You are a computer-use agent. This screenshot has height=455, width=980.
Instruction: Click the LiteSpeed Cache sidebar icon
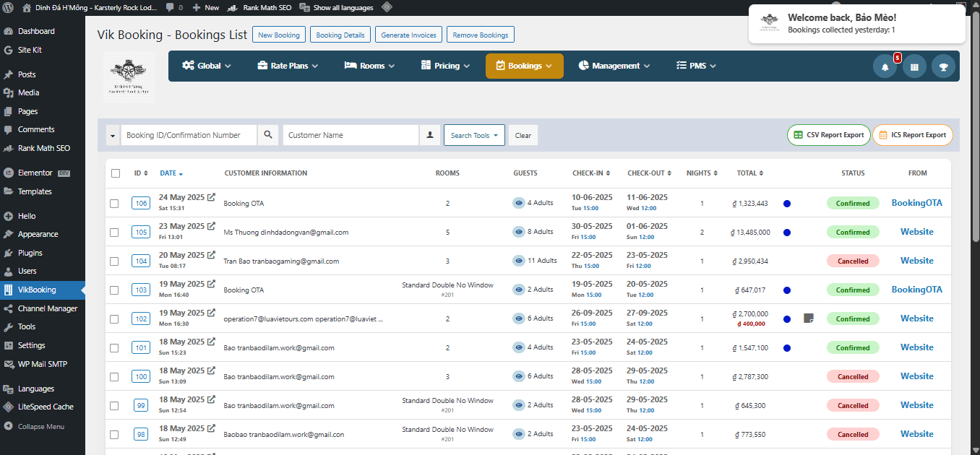pos(8,407)
